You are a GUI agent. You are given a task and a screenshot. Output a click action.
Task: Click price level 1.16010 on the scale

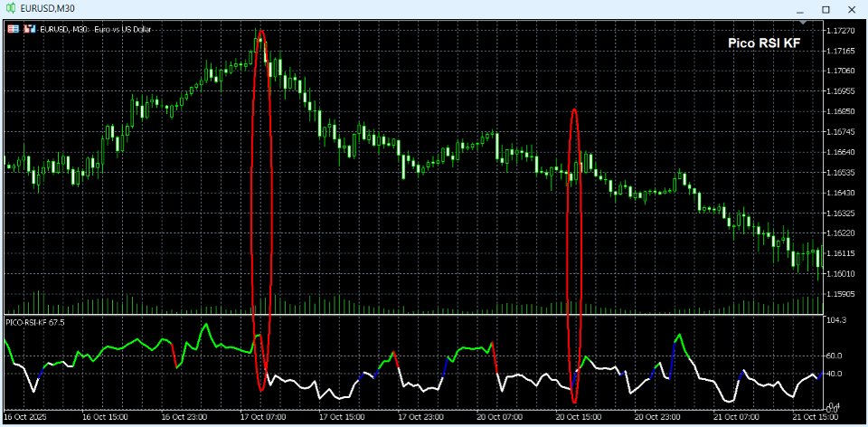coord(840,273)
